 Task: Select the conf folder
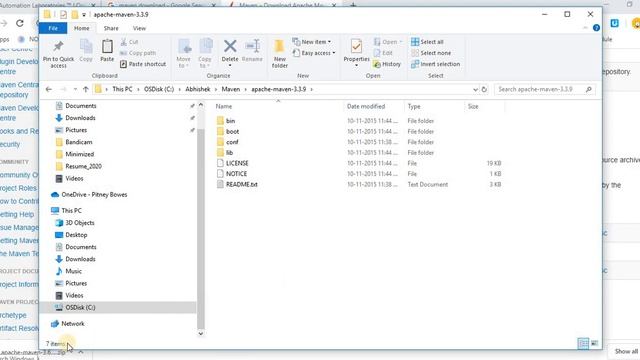232,142
